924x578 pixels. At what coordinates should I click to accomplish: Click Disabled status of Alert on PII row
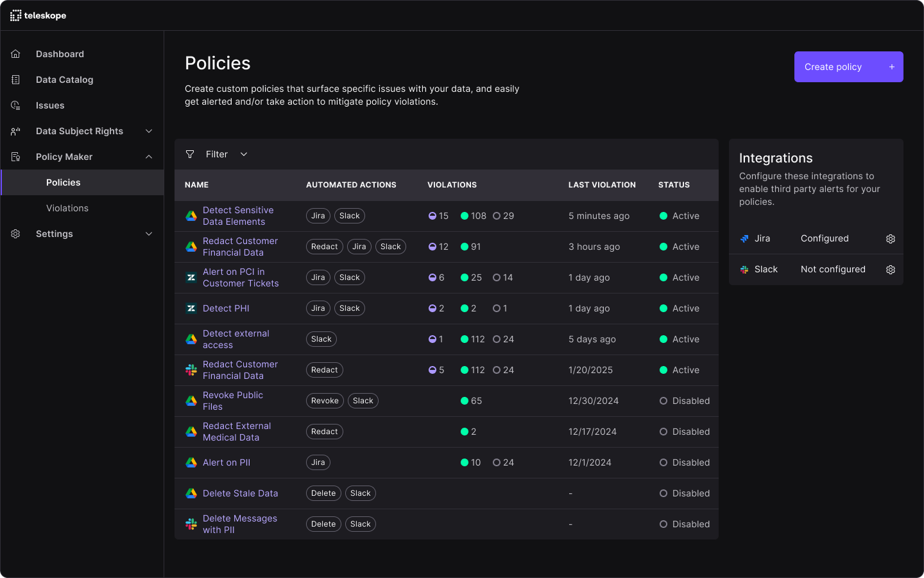click(685, 462)
